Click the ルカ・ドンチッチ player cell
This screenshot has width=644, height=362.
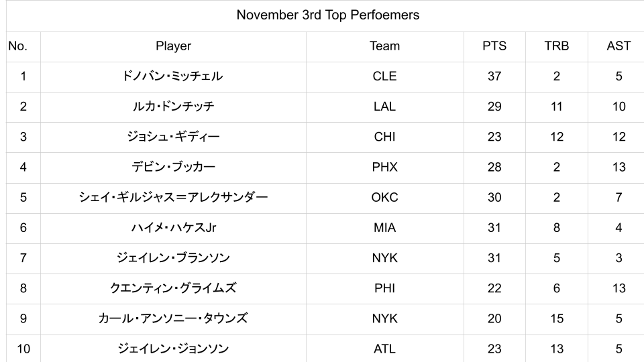173,107
